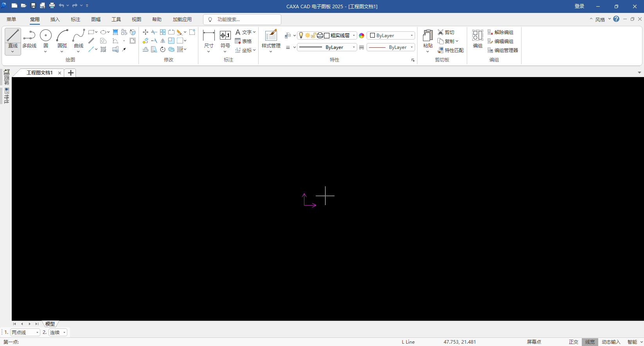
Task: Open 样式管理 style manager
Action: click(271, 38)
